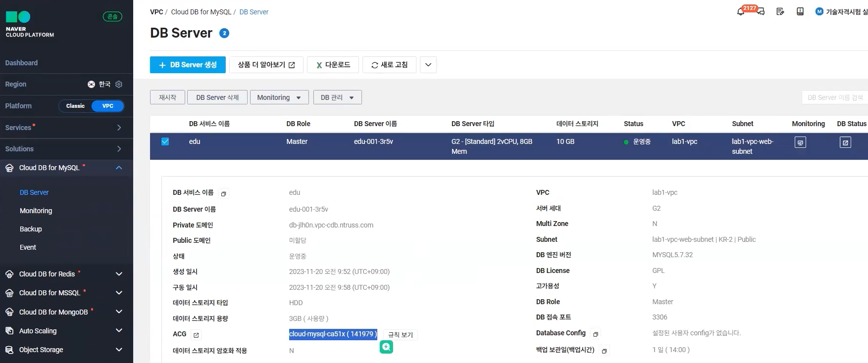Viewport: 868px width, 363px height.
Task: Click DB 접속 포트 value 3306
Action: click(660, 317)
